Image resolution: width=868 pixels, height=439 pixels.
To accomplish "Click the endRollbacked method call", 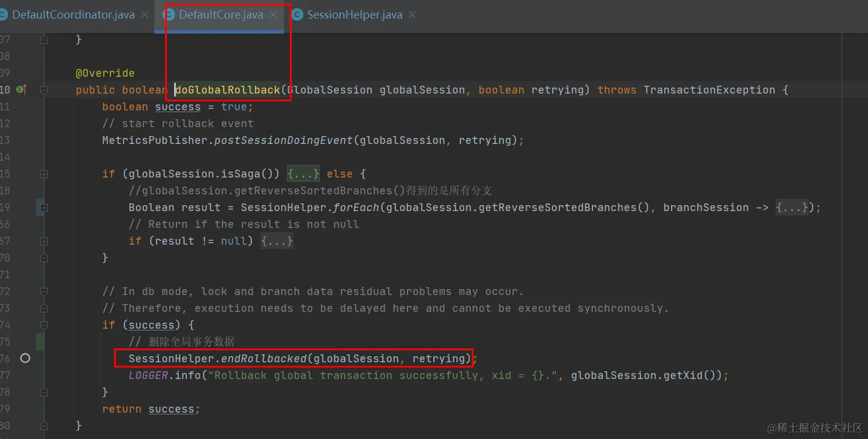I will point(264,359).
